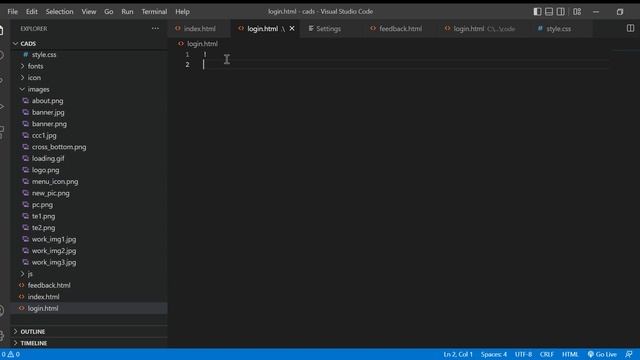Open te2.png file
Viewport: 640px width, 360px height.
pos(43,228)
